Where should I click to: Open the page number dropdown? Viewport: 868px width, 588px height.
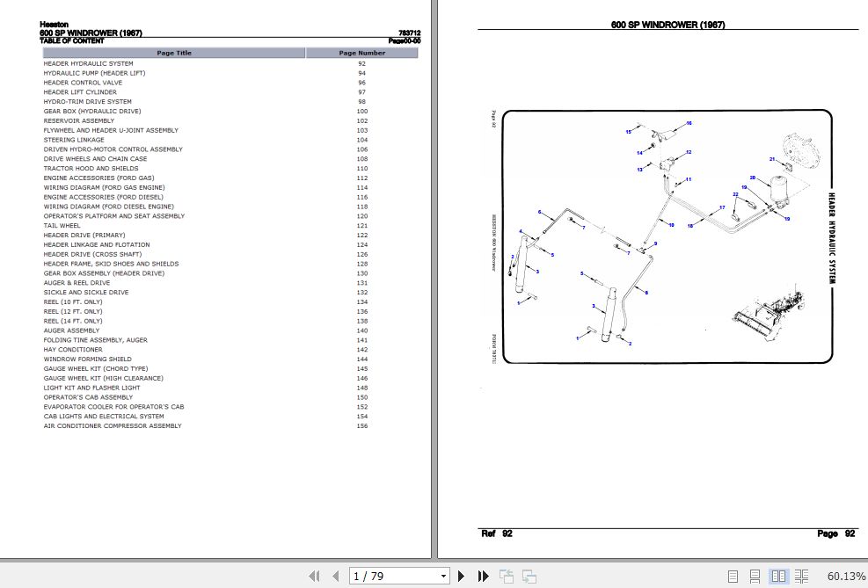tap(444, 576)
